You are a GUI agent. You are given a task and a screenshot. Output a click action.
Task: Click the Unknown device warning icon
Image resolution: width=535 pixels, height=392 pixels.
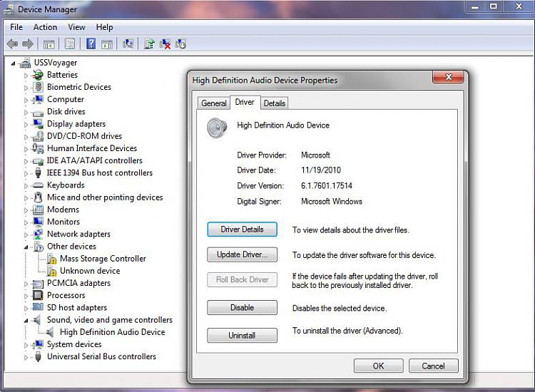click(x=51, y=272)
